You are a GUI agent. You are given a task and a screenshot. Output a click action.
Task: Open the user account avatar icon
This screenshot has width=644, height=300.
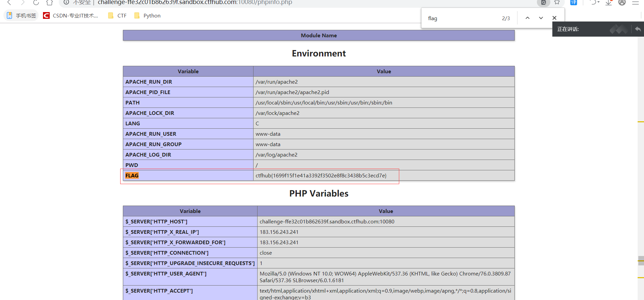[x=622, y=2]
